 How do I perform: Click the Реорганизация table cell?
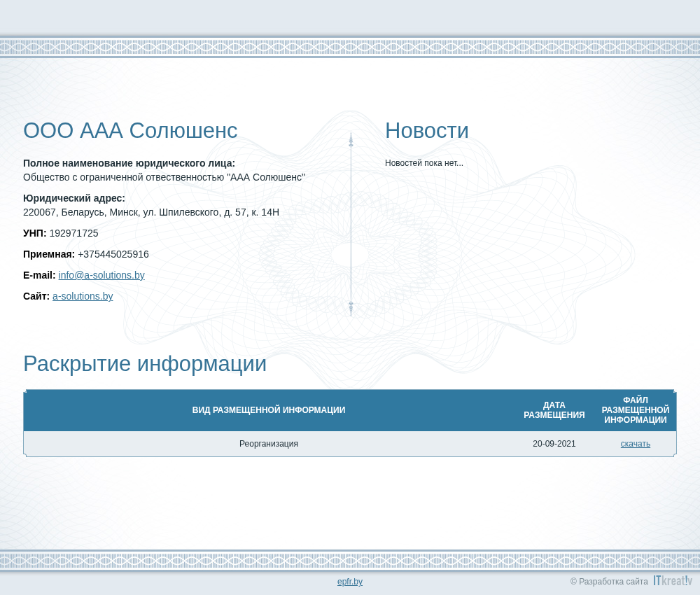click(x=269, y=444)
